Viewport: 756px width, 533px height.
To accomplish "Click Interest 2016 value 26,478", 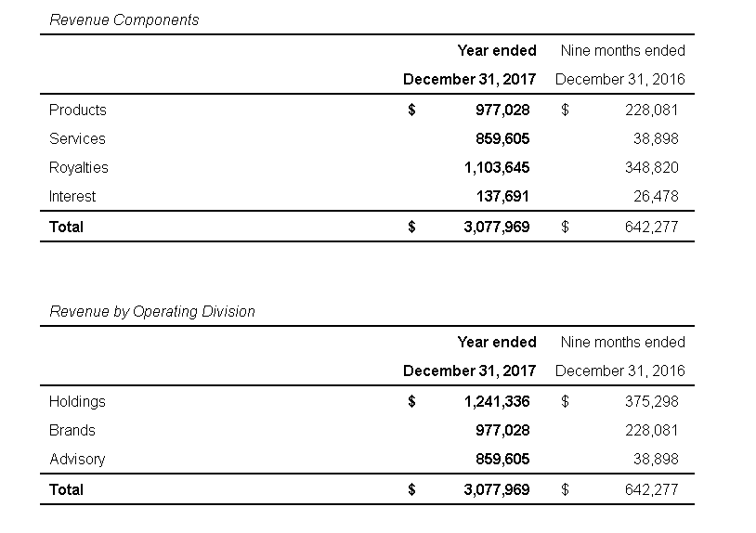I will 655,196.
